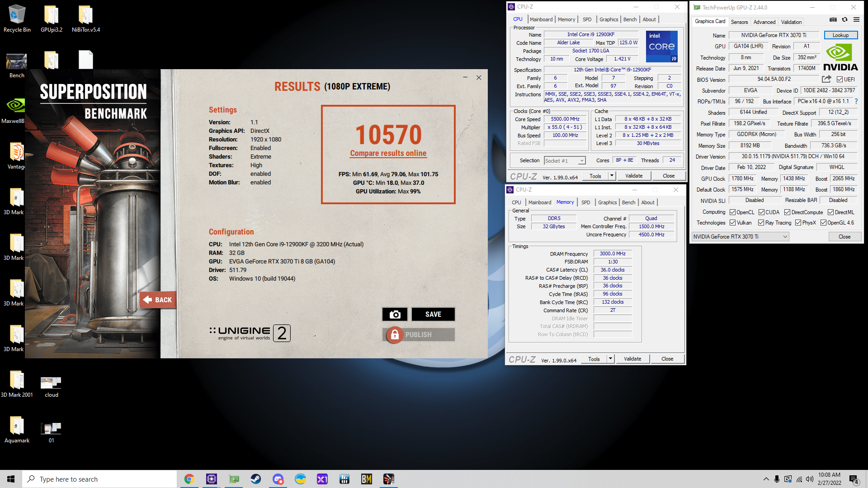Switch to Mainboard tab in top CPU-Z window
Viewport: 868px width, 488px height.
point(541,19)
